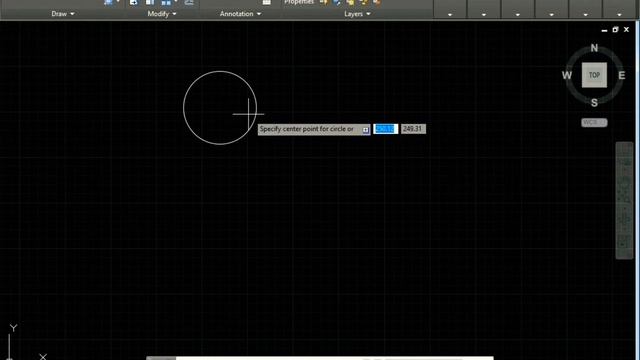640x360 pixels.
Task: Rotate view to East on the compass
Action: [622, 76]
